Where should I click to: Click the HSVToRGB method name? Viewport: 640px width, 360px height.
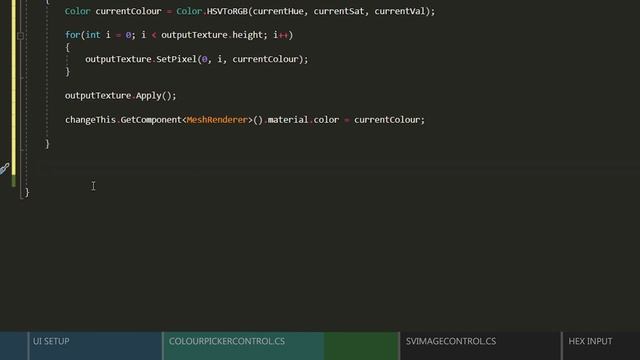point(227,11)
